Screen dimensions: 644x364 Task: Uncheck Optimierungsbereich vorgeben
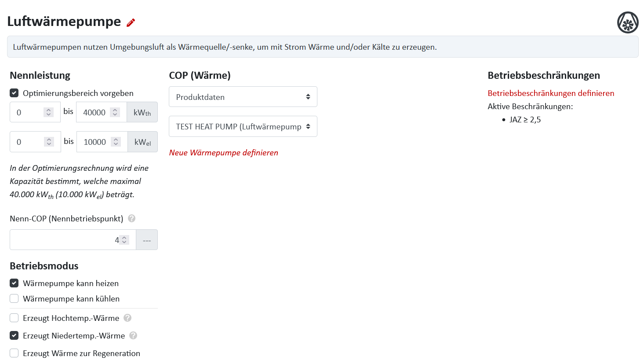point(14,93)
